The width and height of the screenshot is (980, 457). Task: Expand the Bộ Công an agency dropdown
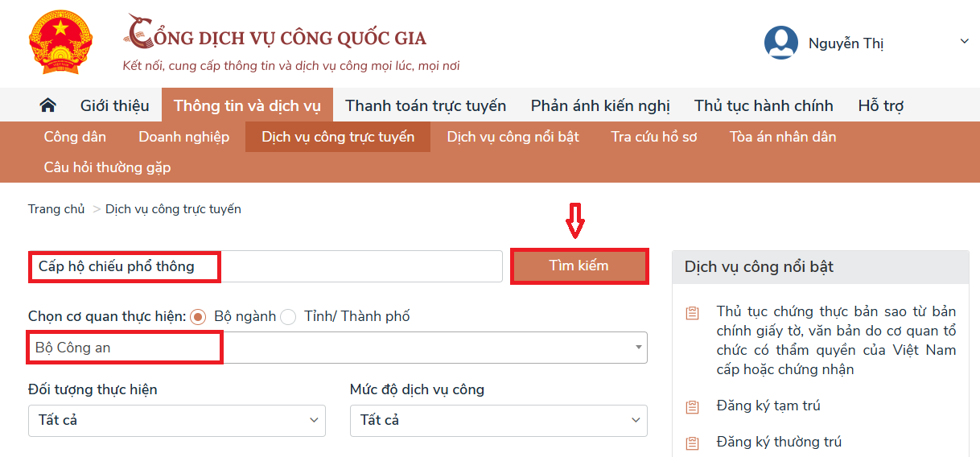338,348
